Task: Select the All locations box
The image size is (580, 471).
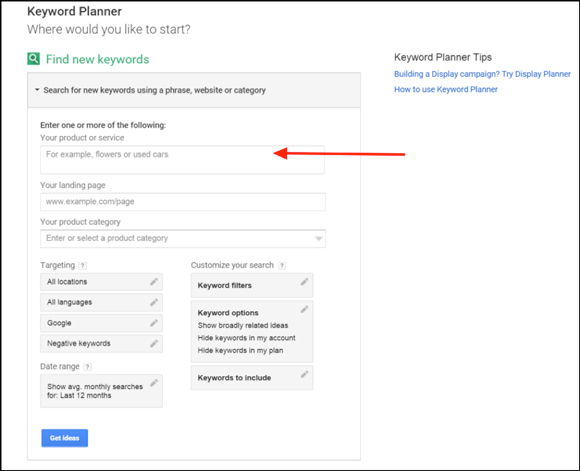Action: (101, 282)
